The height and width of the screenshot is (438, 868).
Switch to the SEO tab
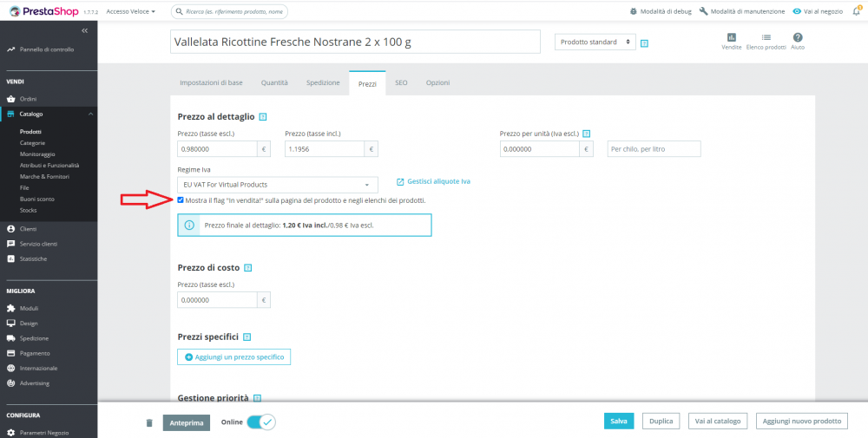click(401, 82)
